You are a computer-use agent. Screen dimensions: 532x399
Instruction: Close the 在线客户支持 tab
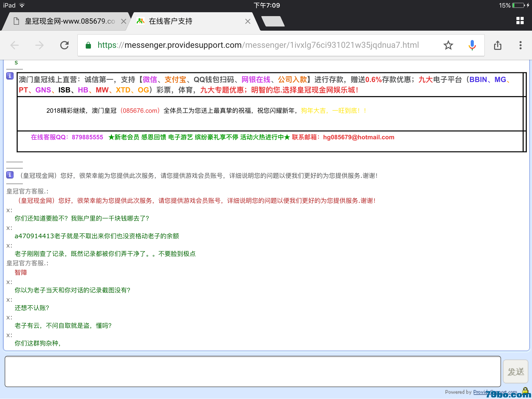(x=248, y=22)
